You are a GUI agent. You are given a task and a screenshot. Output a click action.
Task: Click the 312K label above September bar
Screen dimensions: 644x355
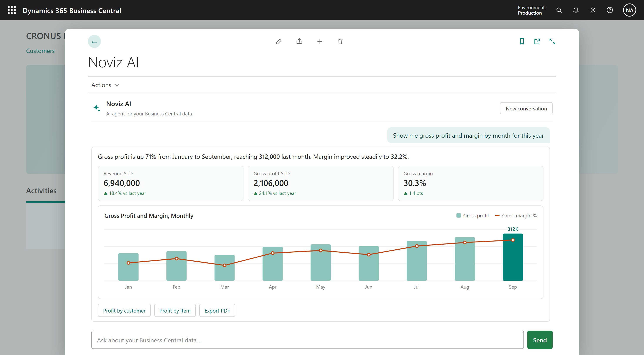tap(513, 229)
